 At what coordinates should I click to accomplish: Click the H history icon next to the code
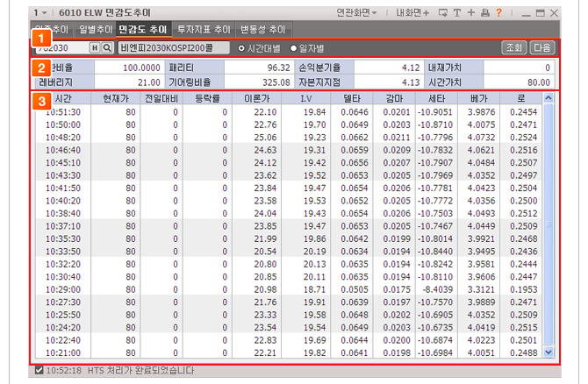pos(95,47)
